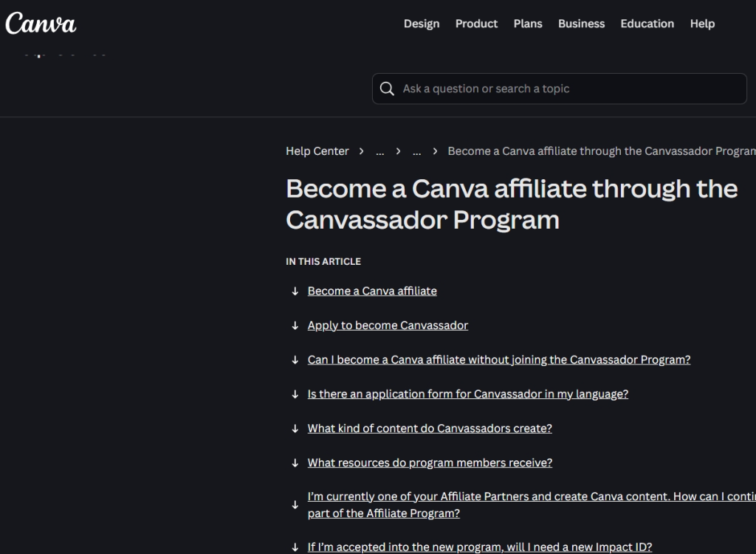Click article title in the breadcrumb
This screenshot has width=756, height=554.
[602, 151]
